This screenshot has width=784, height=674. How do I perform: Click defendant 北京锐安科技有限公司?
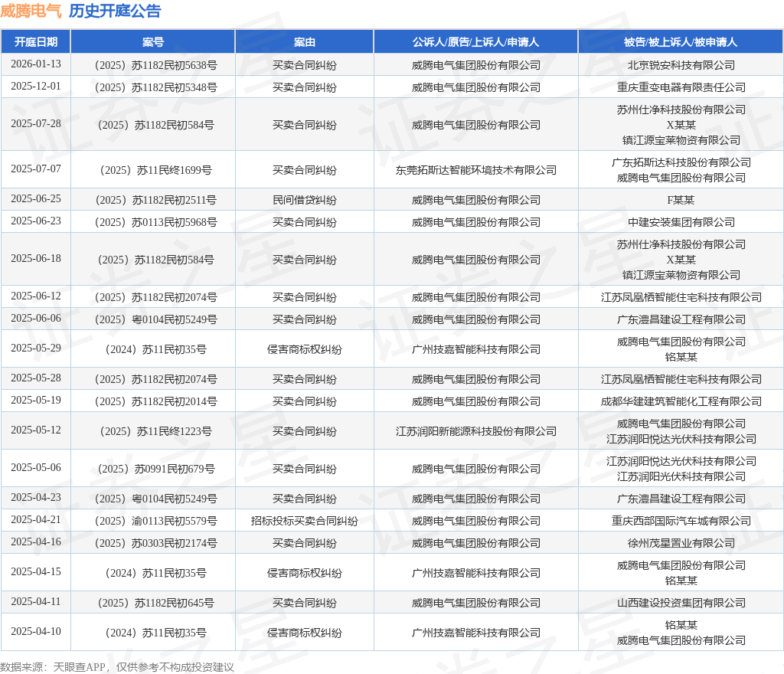pyautogui.click(x=681, y=65)
